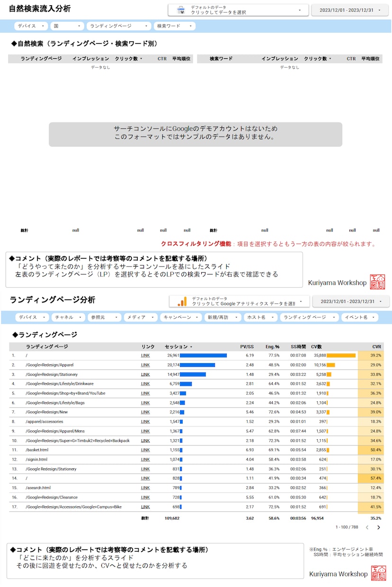The width and height of the screenshot is (392, 587).
Task: Expand the ホスト名 filter dropdown
Action: tap(261, 317)
